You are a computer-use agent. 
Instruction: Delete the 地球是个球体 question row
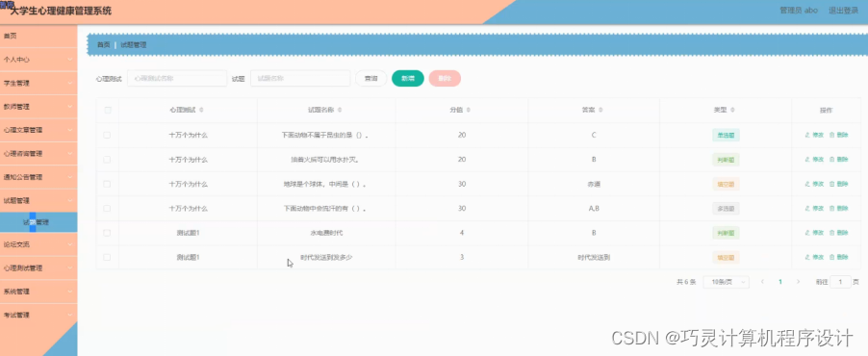(x=839, y=184)
